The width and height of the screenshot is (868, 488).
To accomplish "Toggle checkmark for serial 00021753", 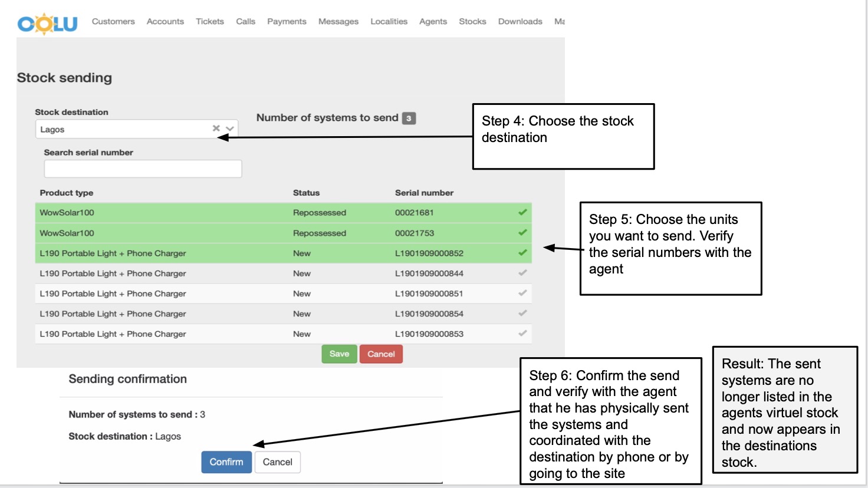I will tap(522, 233).
